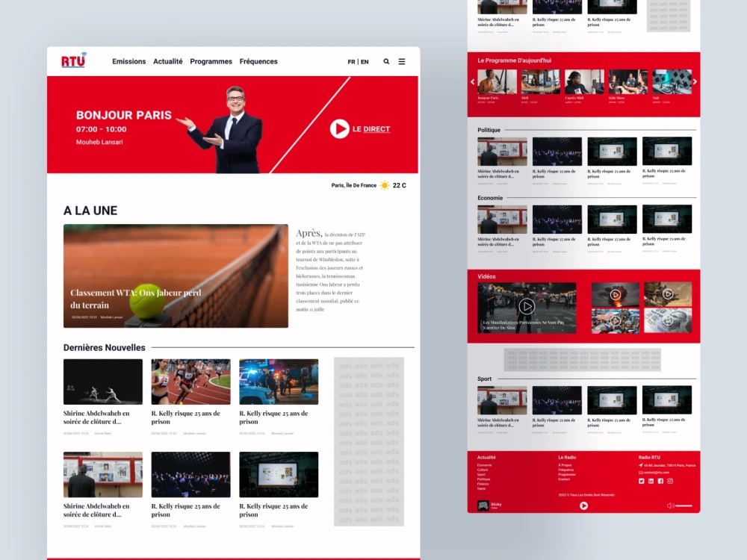Open the track runners article thumbnail

click(191, 382)
